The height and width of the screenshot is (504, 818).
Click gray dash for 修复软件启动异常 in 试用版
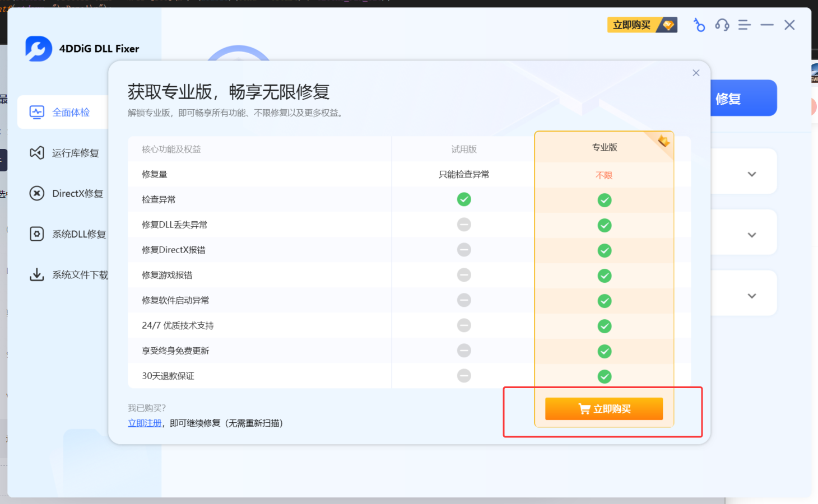tap(464, 300)
